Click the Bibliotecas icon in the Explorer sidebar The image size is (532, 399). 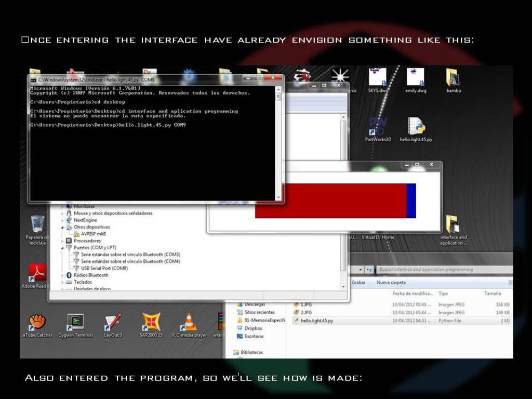click(236, 352)
